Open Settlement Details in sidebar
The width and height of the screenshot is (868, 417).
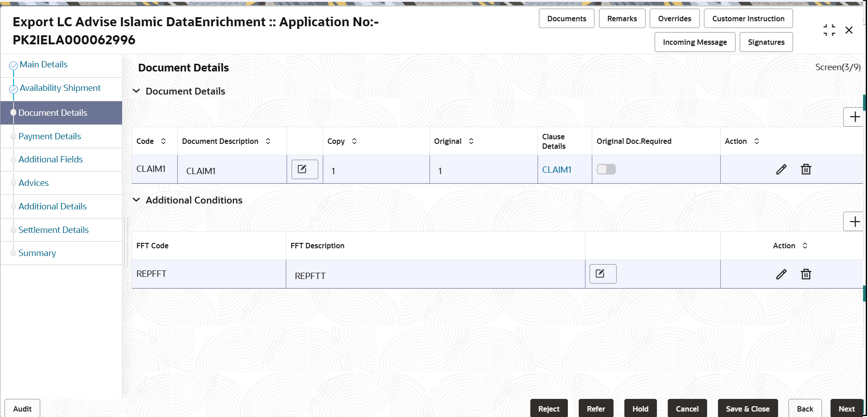[x=53, y=230]
